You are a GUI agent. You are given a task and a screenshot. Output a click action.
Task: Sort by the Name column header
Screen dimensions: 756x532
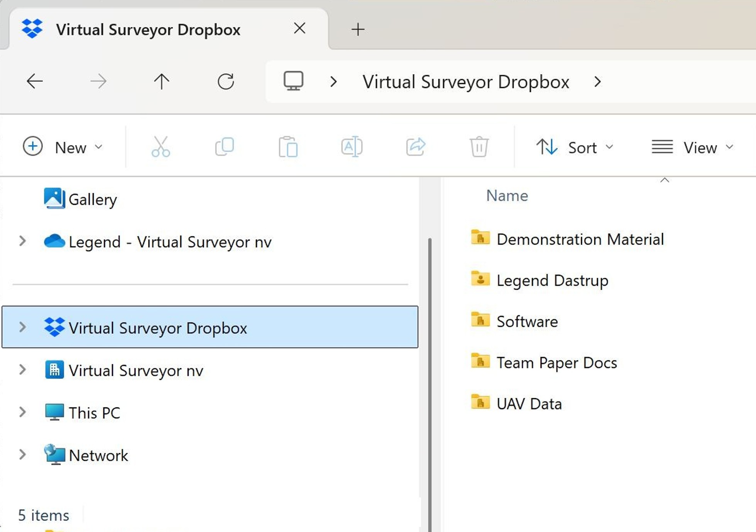coord(507,196)
